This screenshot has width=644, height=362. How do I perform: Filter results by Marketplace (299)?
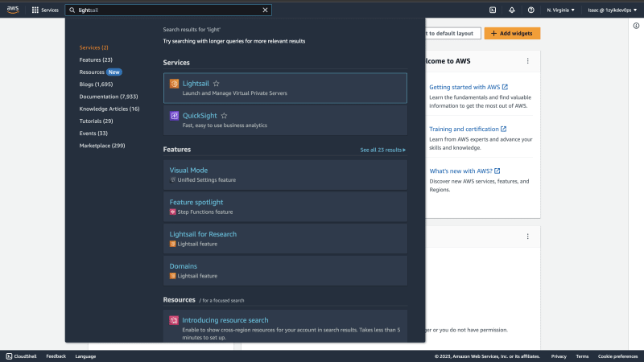click(x=102, y=146)
